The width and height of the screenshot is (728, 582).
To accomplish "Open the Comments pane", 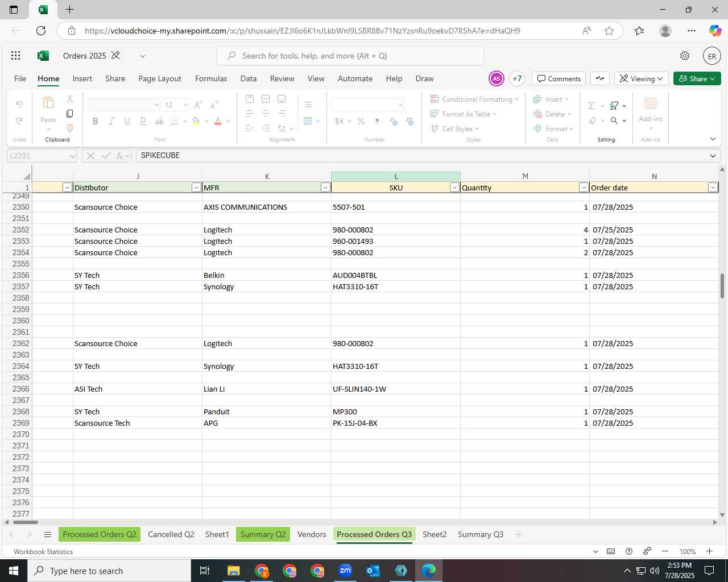I will (x=559, y=78).
